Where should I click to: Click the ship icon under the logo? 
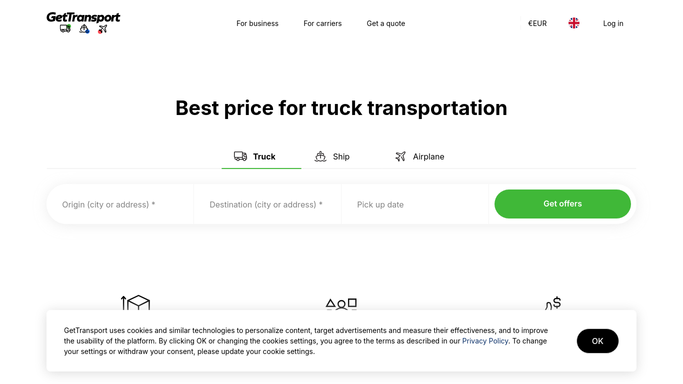(84, 29)
